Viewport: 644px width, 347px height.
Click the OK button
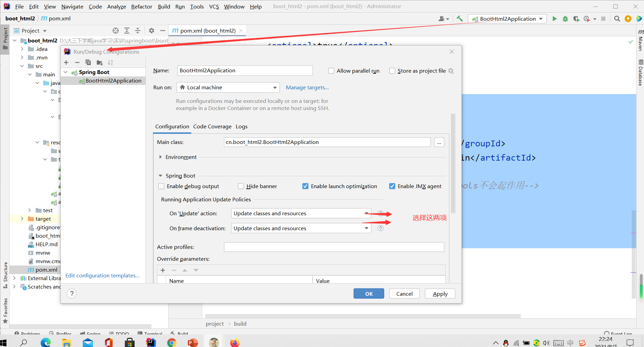[x=369, y=294]
